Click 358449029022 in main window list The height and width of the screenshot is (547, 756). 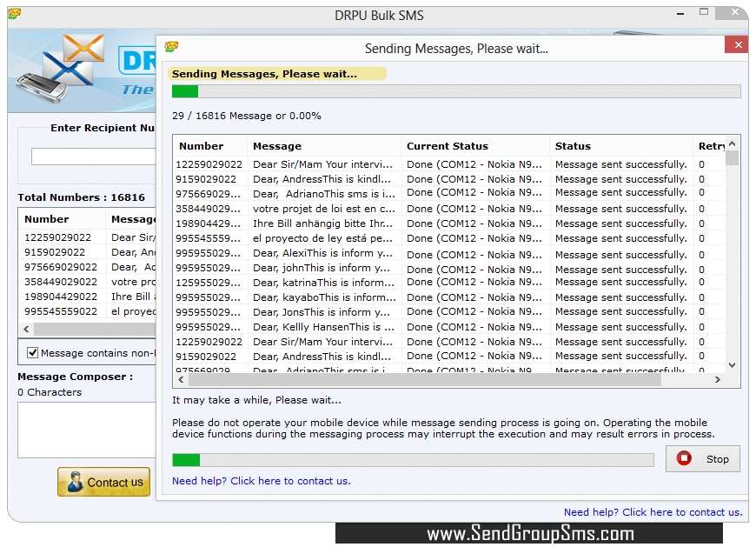click(x=61, y=282)
